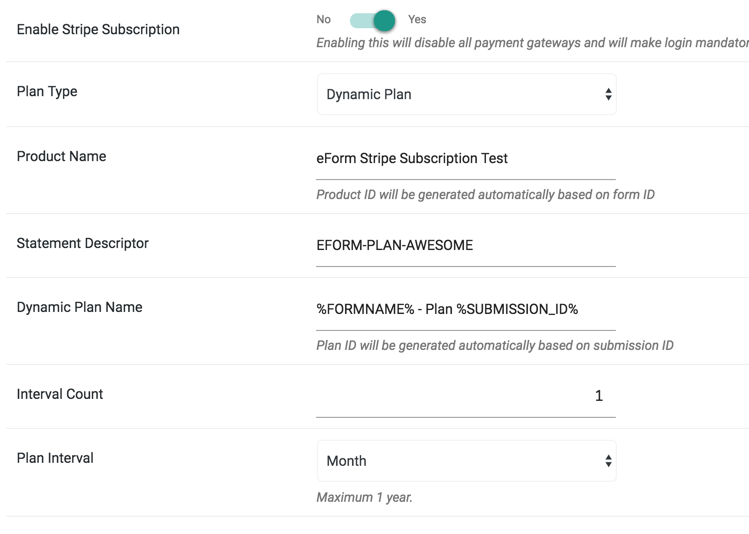Click the Dynamic Plan Name label
The image size is (749, 534).
pyautogui.click(x=79, y=307)
